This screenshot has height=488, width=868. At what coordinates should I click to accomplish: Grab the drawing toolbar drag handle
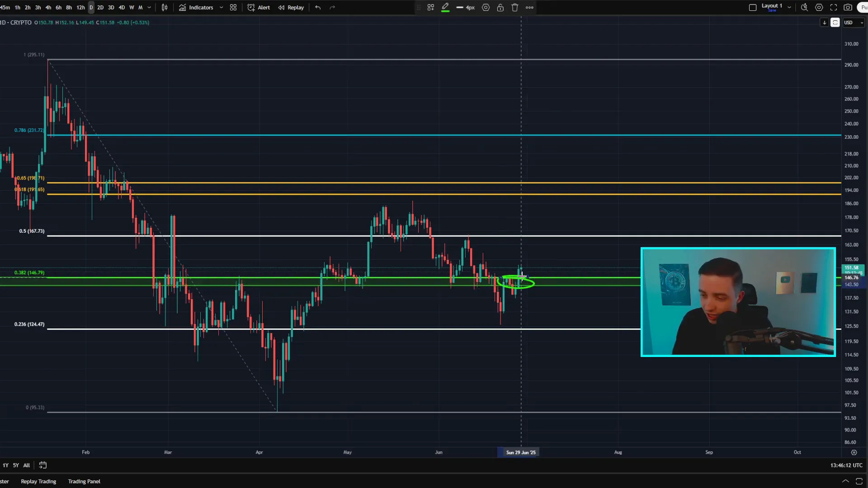pyautogui.click(x=419, y=7)
